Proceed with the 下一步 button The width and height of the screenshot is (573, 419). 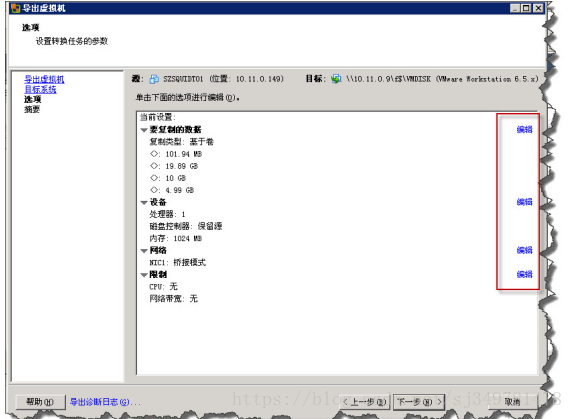[x=419, y=402]
